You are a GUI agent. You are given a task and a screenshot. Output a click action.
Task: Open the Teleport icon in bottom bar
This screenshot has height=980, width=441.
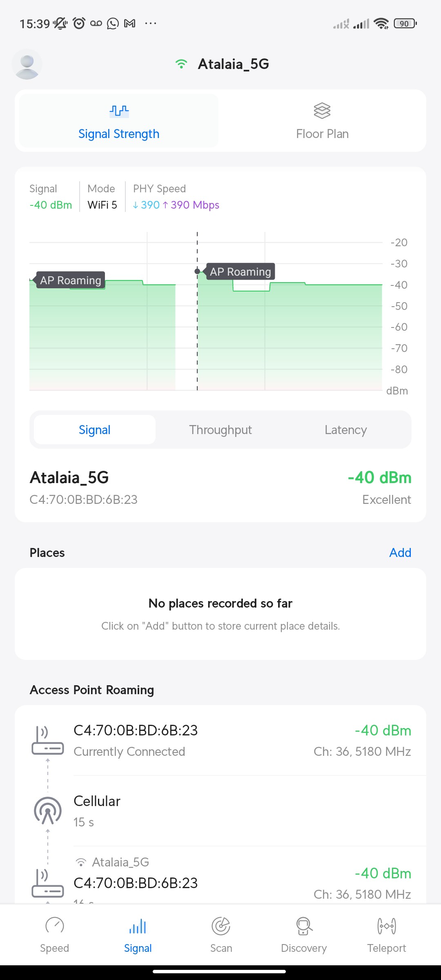click(x=386, y=926)
